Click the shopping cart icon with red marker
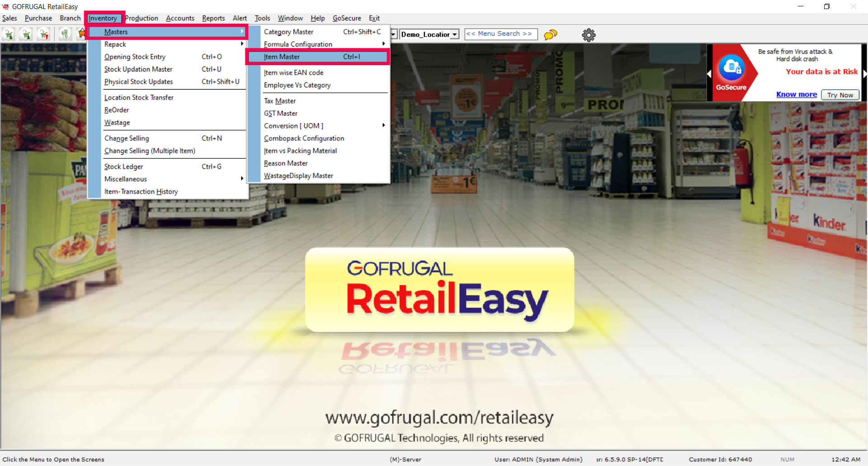 coord(43,34)
